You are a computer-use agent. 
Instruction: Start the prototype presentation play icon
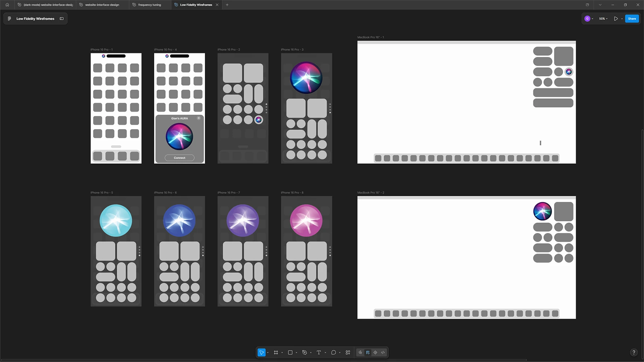[x=616, y=19]
